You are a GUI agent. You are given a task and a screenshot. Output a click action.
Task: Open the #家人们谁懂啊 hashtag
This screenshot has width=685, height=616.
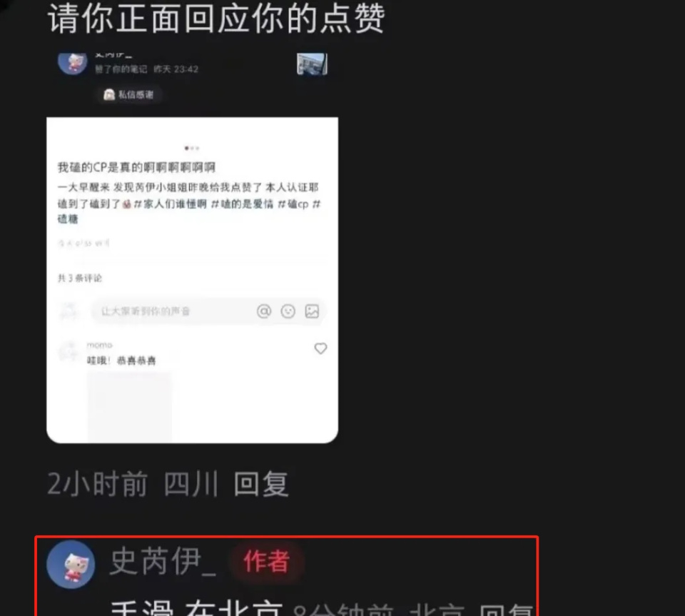(x=170, y=204)
